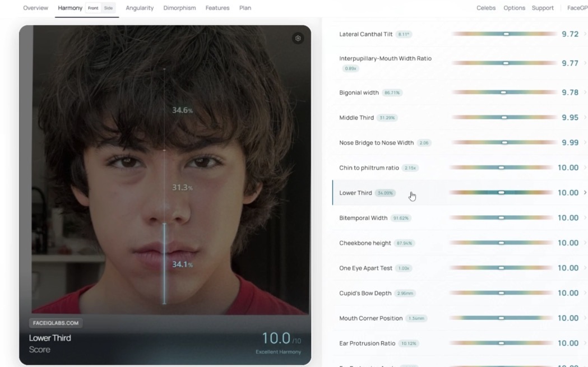
Task: Open the Dimorphism tab
Action: (x=180, y=8)
